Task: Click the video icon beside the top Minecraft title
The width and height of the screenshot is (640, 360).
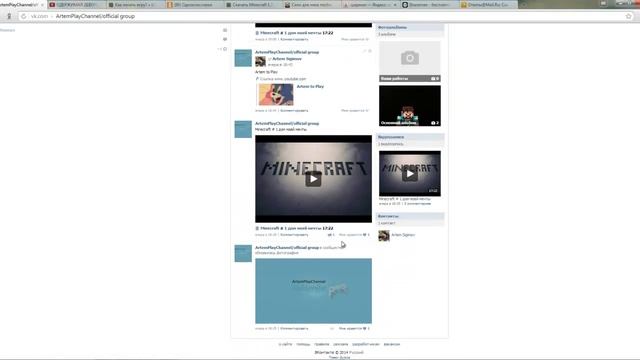Action: point(257,33)
